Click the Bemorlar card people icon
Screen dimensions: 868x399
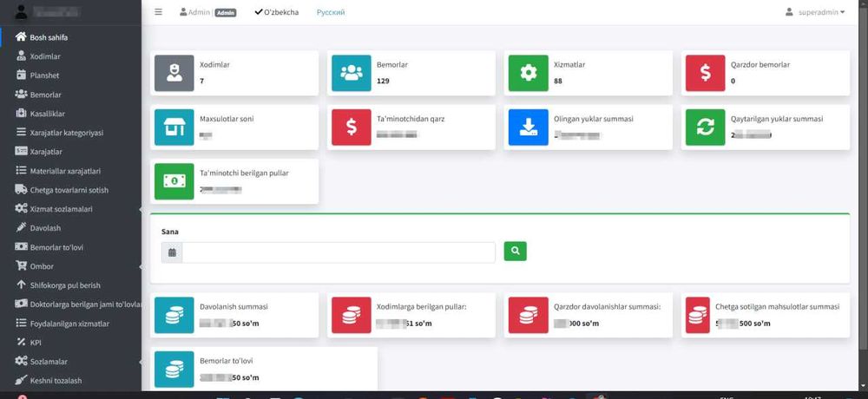352,73
